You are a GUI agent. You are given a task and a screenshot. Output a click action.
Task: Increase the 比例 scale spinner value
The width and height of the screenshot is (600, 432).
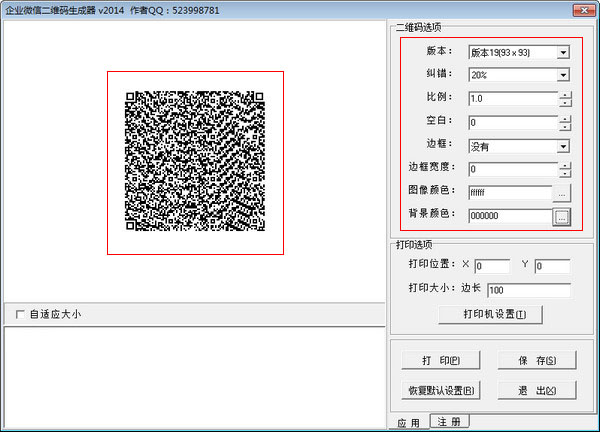(x=565, y=95)
